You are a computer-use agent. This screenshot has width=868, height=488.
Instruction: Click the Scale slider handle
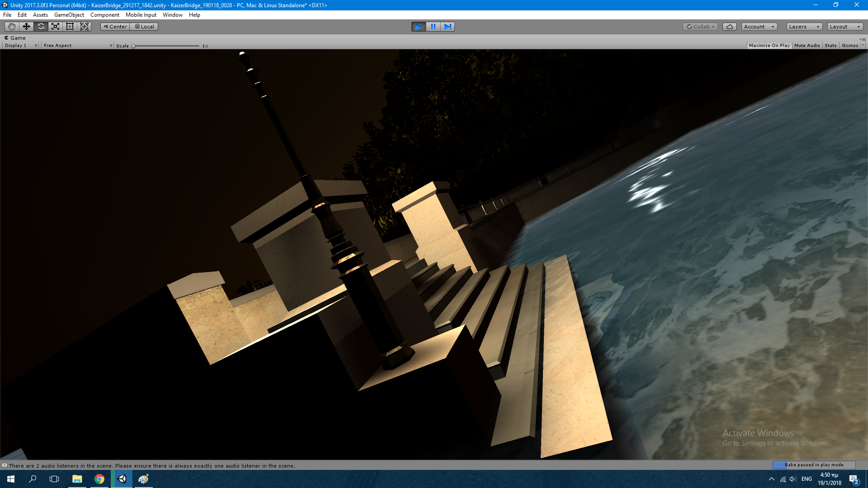133,46
